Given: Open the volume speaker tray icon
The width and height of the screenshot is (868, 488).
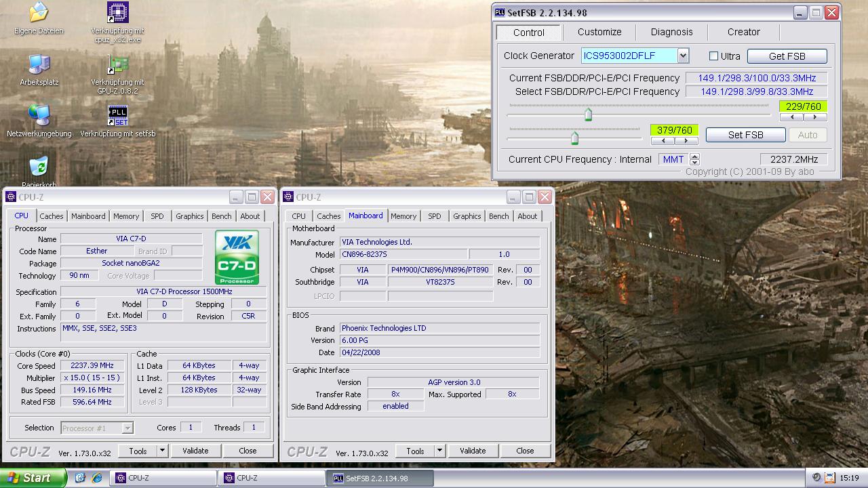Looking at the screenshot, I should (816, 478).
